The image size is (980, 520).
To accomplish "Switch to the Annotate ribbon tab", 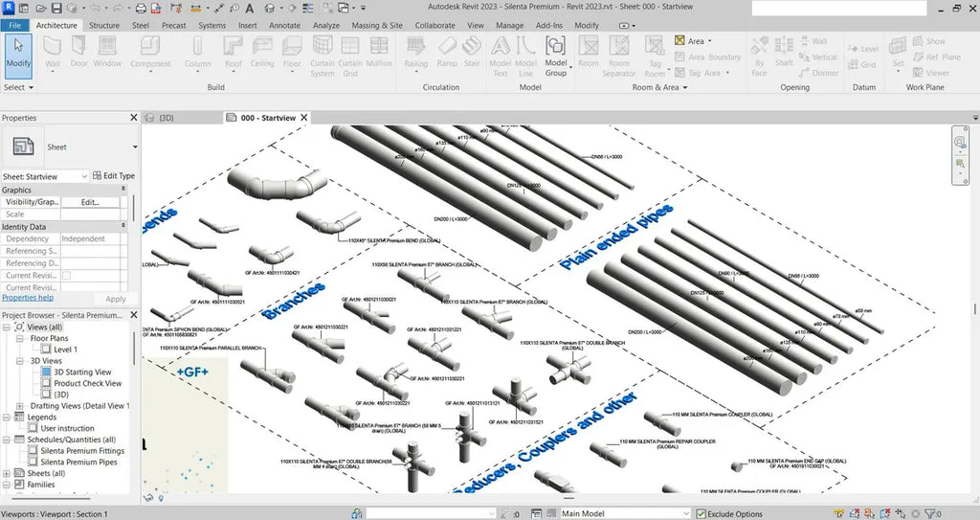I will point(284,26).
